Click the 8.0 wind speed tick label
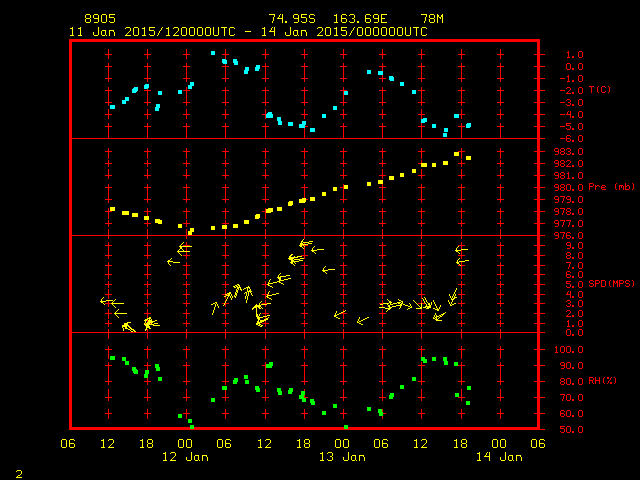Image resolution: width=640 pixels, height=480 pixels. point(574,256)
